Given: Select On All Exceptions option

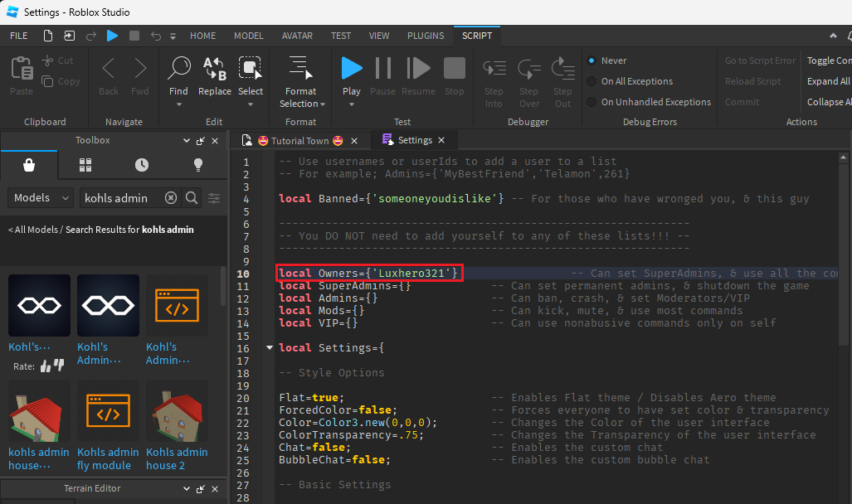Looking at the screenshot, I should (630, 81).
